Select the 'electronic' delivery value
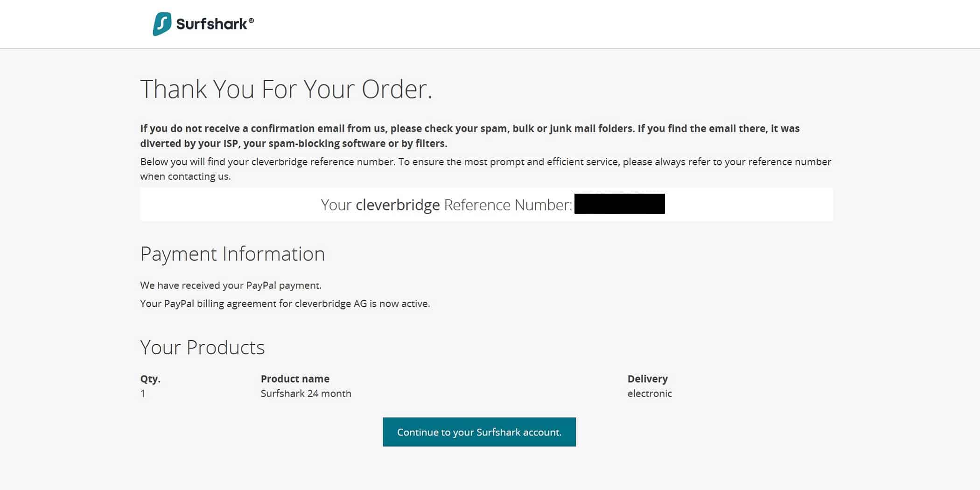Viewport: 980px width, 490px height. (x=650, y=393)
